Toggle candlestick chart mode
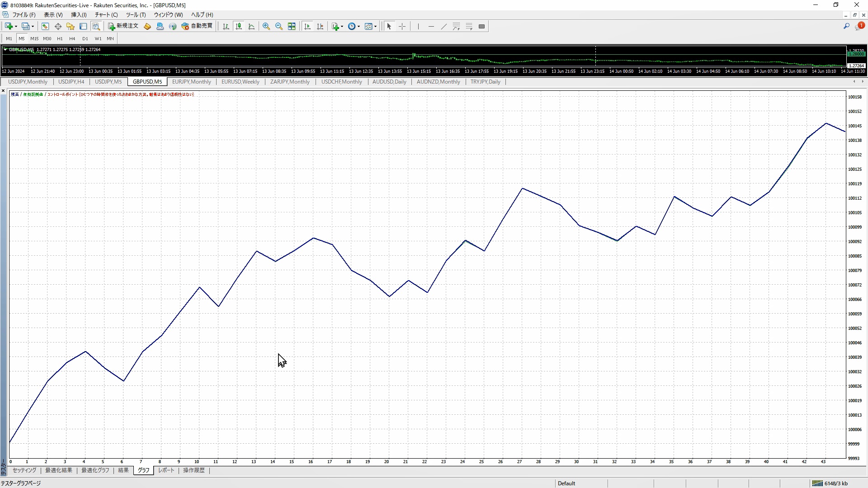Screen dimensions: 868x488 pos(239,26)
